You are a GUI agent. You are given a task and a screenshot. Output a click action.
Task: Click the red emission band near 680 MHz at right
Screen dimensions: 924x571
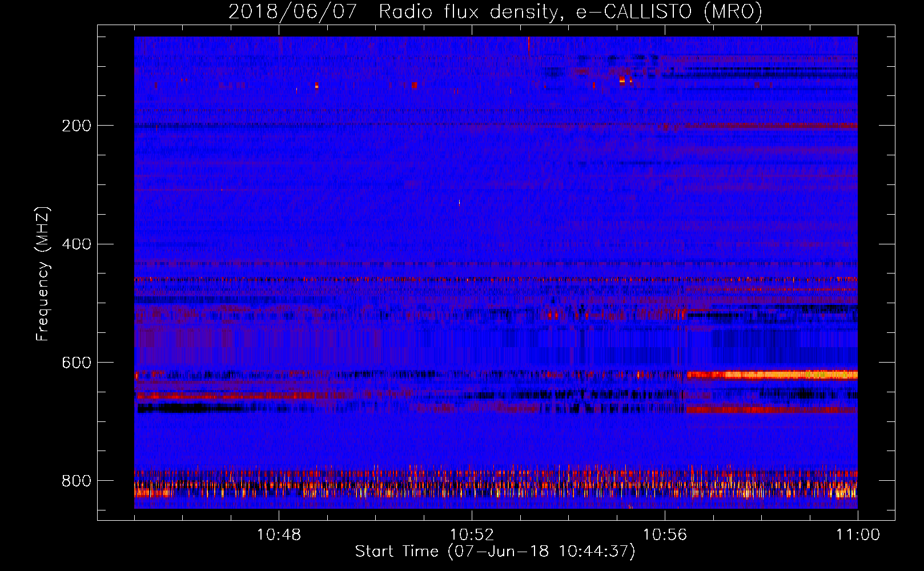point(772,410)
